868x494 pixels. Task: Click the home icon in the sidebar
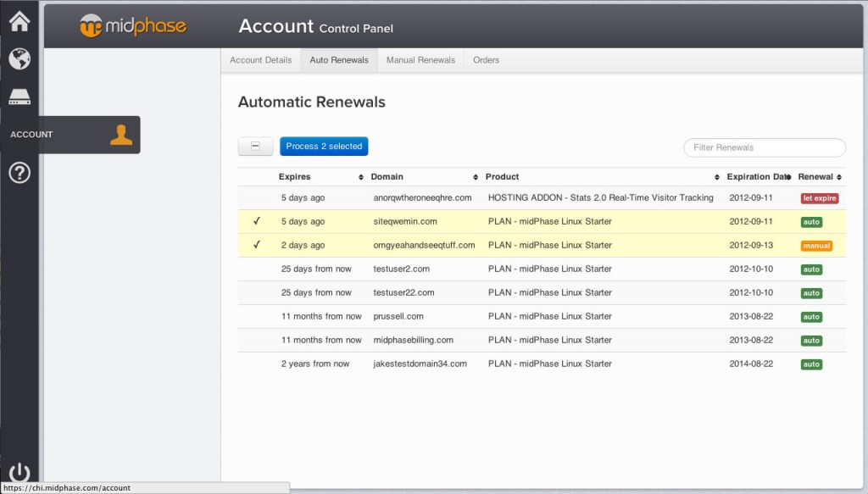point(19,21)
